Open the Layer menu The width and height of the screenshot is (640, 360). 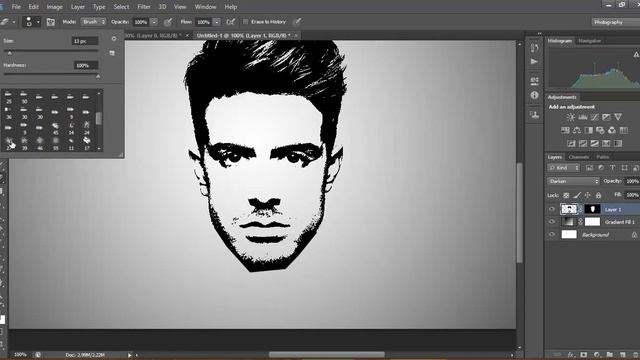pos(78,7)
